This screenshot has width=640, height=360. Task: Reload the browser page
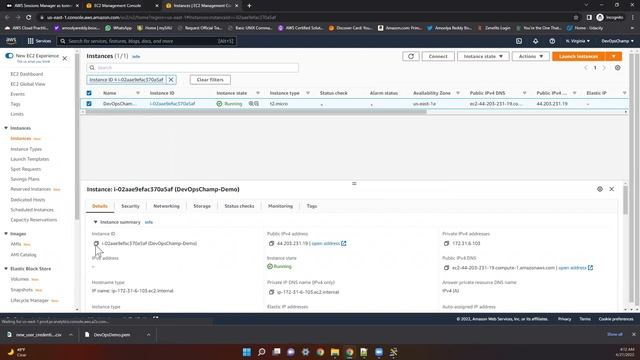(29, 17)
